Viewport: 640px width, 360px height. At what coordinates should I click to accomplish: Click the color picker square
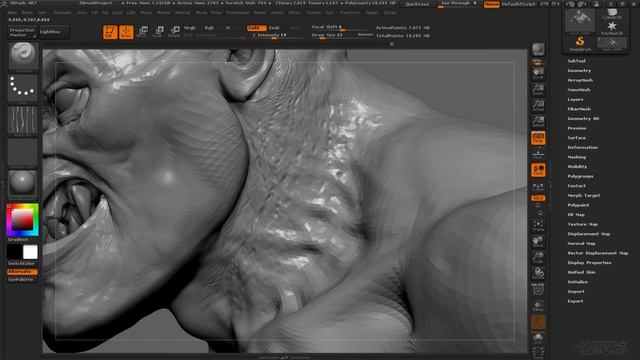22,220
